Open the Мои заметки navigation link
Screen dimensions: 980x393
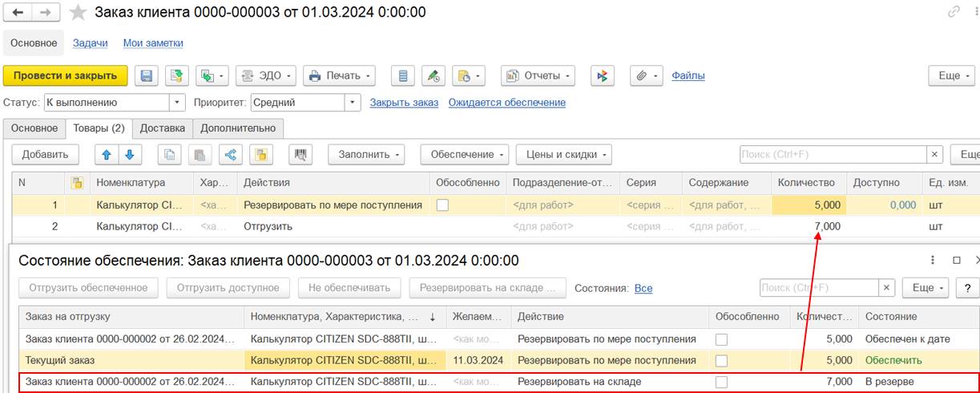[x=153, y=43]
